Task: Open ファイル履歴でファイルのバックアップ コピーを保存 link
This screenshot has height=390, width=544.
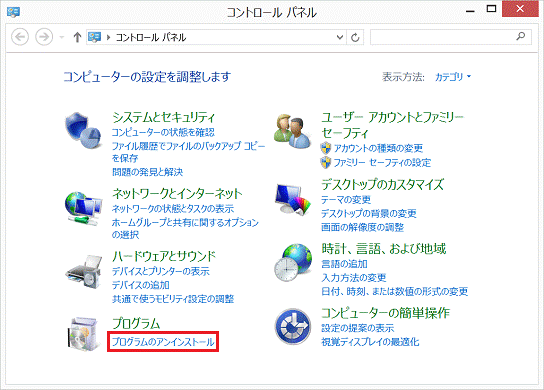Action: 188,152
